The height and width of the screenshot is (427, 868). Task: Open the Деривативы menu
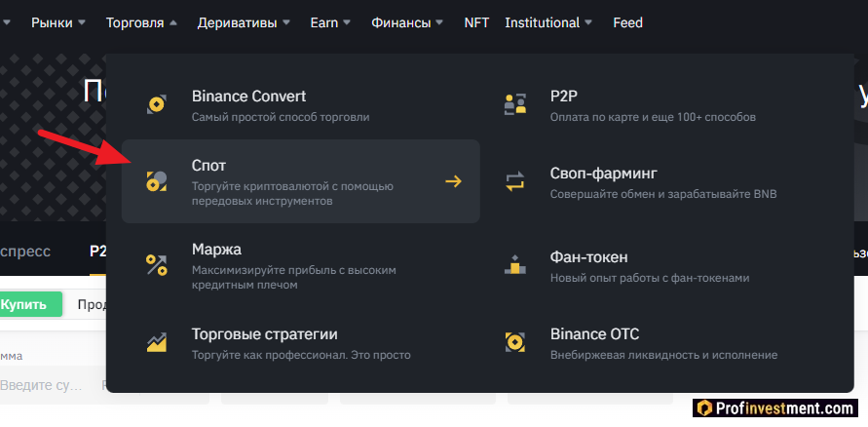click(x=238, y=22)
